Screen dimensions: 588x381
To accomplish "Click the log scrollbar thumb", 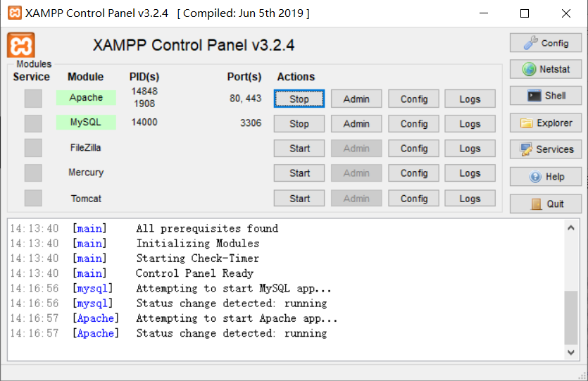I will coord(570,316).
